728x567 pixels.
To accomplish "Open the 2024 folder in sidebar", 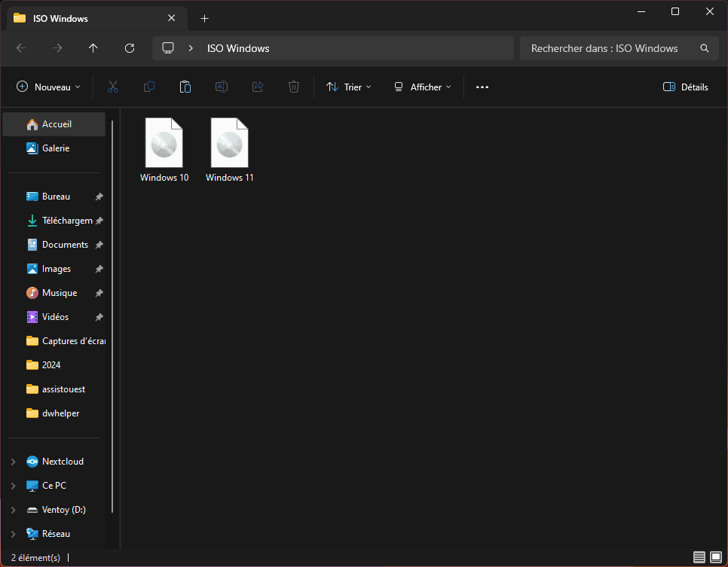I will pyautogui.click(x=54, y=365).
